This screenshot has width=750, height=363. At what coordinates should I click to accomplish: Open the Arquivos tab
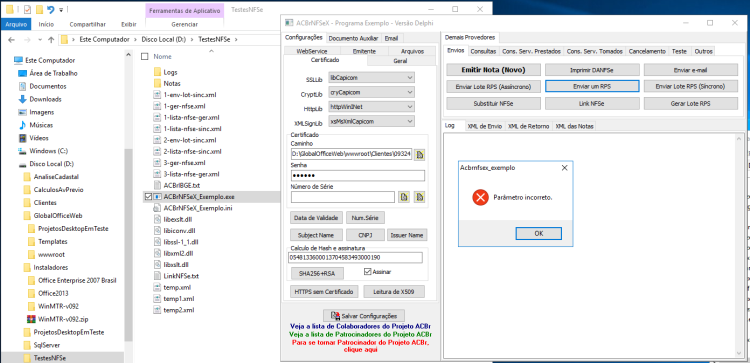pos(412,51)
